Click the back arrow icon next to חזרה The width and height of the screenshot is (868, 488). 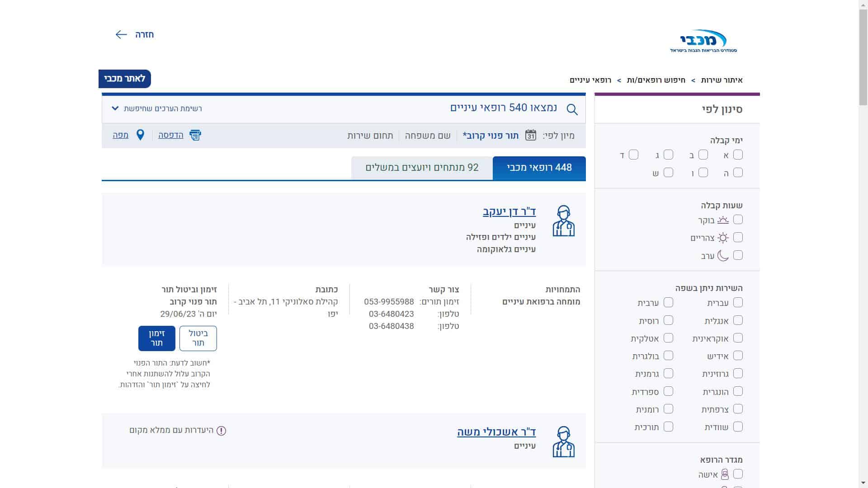point(121,34)
